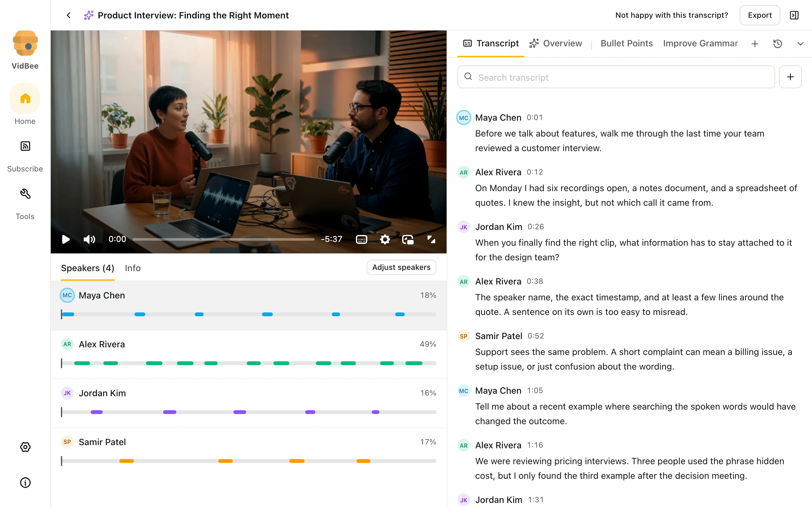The height and width of the screenshot is (508, 812).
Task: Click MC avatar at 0:01 transcript entry
Action: [x=464, y=117]
